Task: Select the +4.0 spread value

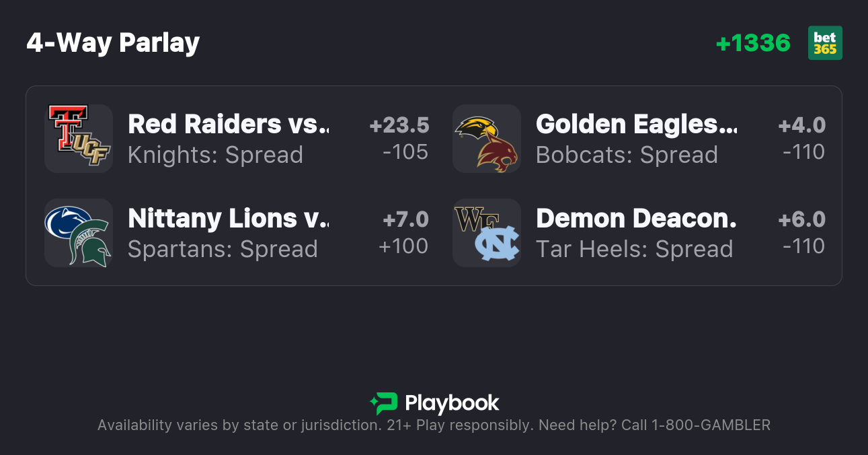Action: [x=801, y=125]
